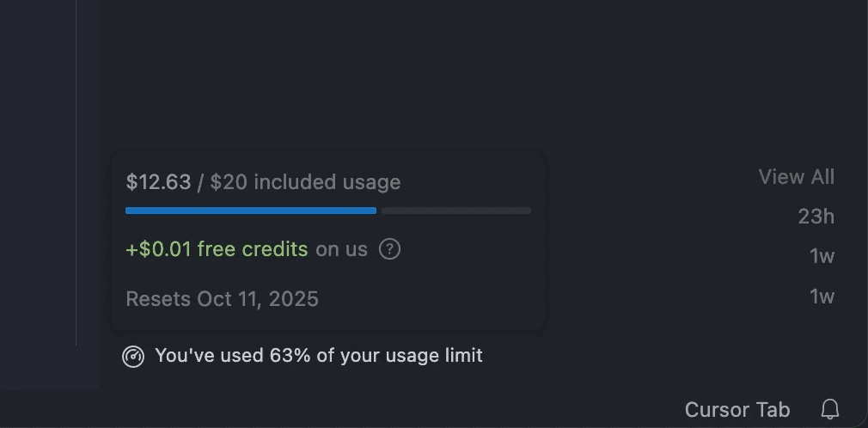Open notifications via the bell icon

[829, 409]
